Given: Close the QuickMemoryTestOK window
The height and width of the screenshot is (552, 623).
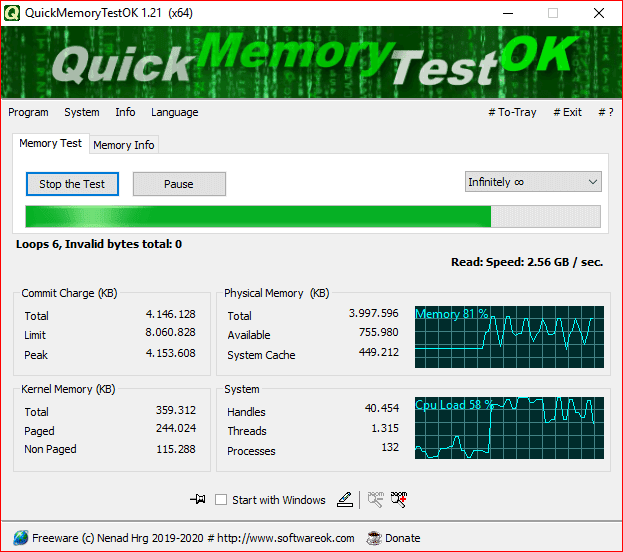Looking at the screenshot, I should (598, 13).
